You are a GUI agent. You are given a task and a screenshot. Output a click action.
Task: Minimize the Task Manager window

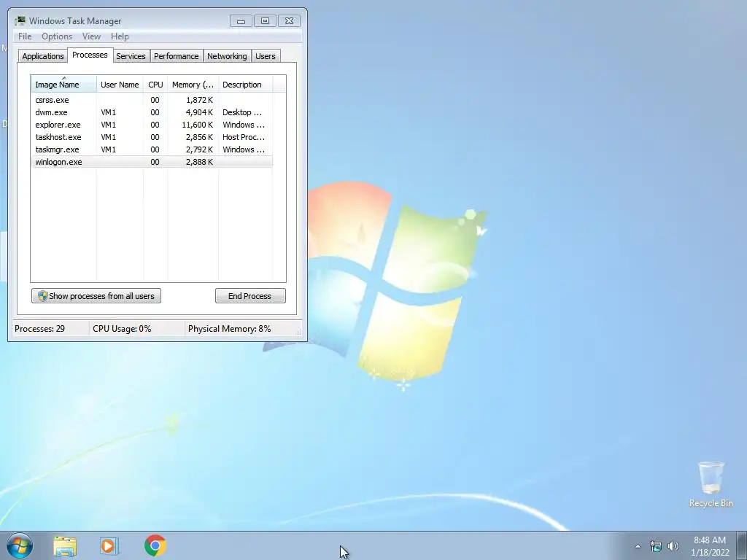241,21
